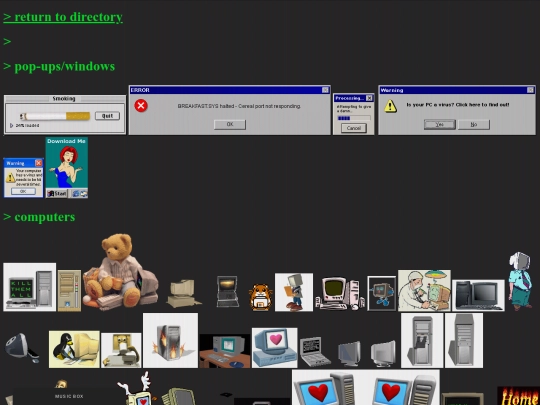Select the Linux penguin at computer image
Image resolution: width=540 pixels, height=405 pixels.
(74, 349)
